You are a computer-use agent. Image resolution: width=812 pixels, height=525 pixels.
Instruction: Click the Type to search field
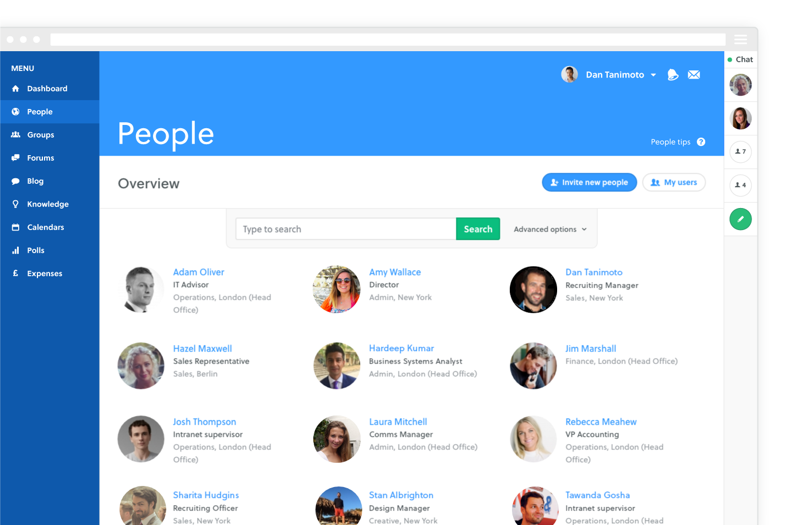pyautogui.click(x=346, y=229)
